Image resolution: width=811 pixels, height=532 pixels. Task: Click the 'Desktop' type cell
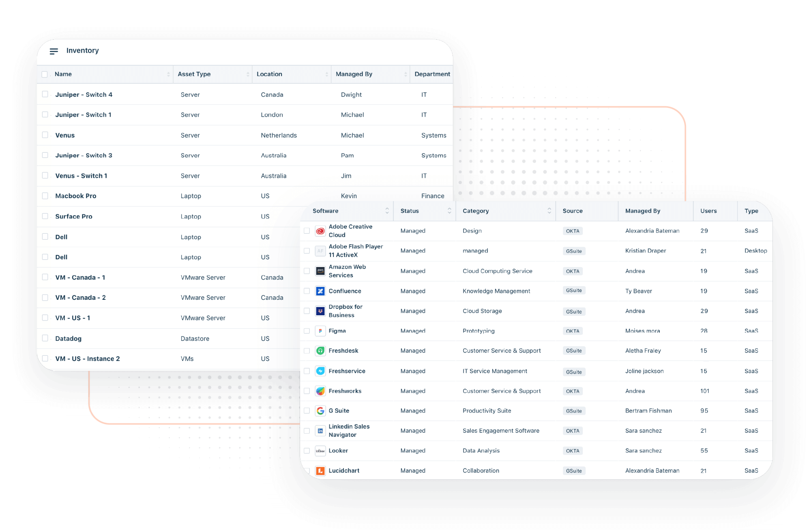pyautogui.click(x=755, y=251)
